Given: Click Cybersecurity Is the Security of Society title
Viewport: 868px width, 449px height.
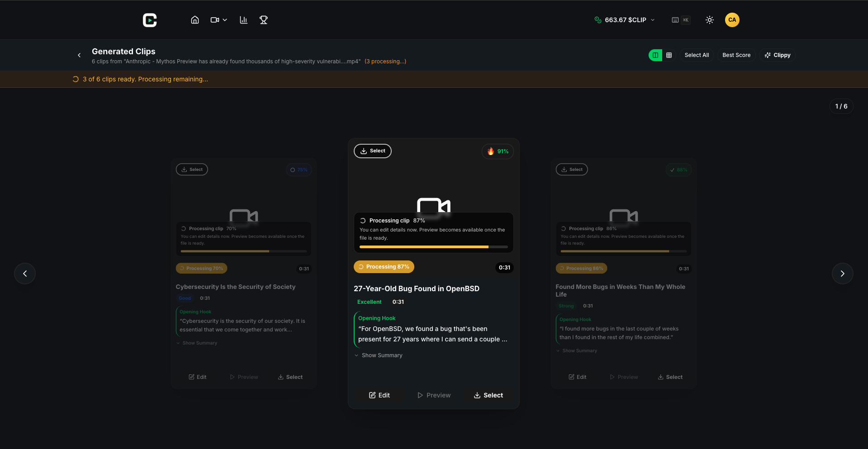Looking at the screenshot, I should click(x=236, y=287).
